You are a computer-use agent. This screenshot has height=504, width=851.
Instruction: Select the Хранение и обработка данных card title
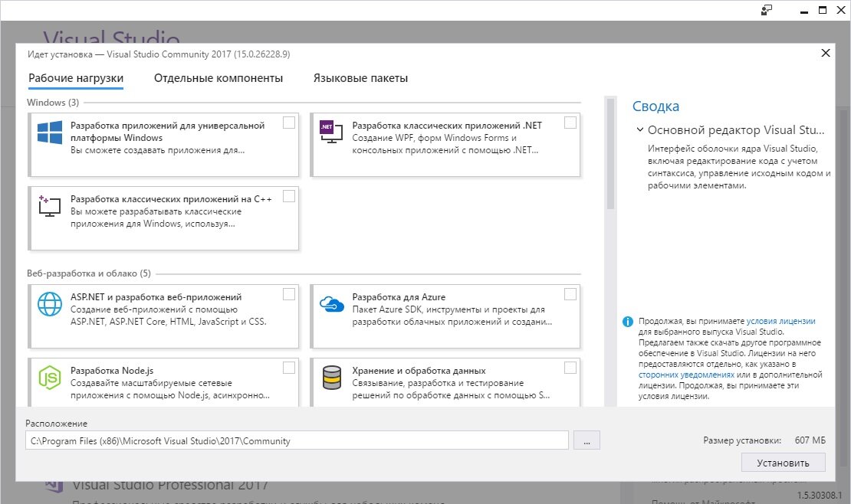[x=419, y=371]
